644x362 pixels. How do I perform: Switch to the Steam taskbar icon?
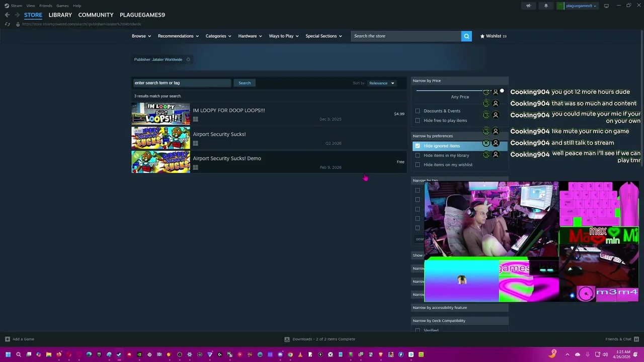pos(119,354)
